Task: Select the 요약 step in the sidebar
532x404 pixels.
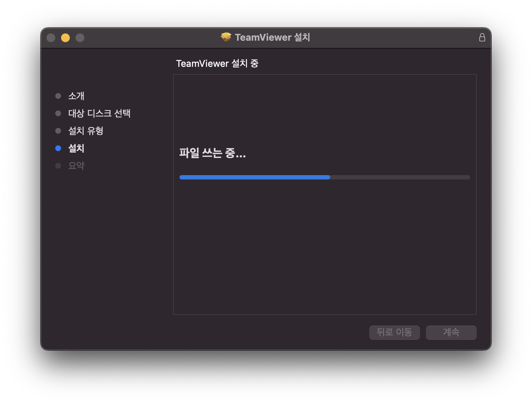Action: 76,165
